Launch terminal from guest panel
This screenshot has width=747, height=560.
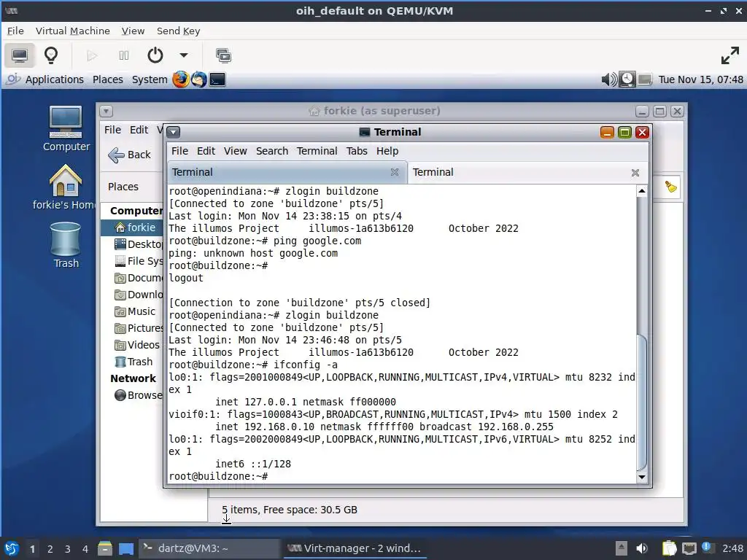pyautogui.click(x=217, y=79)
